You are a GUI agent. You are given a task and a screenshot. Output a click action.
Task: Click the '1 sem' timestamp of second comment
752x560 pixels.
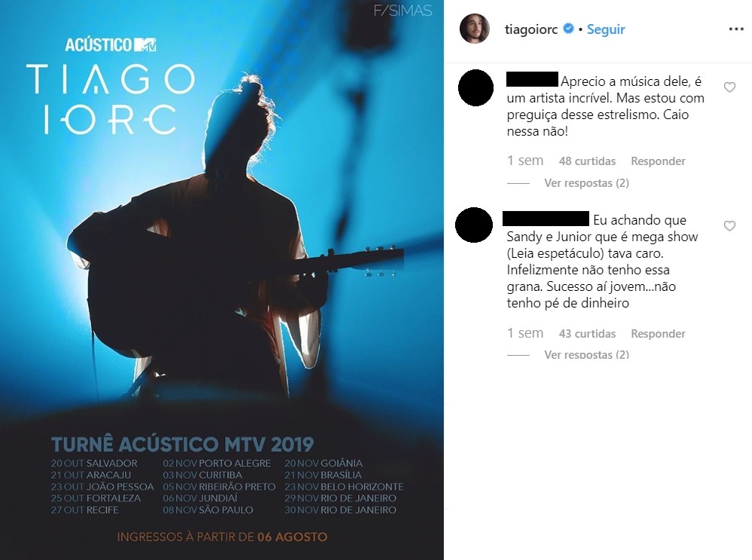(x=525, y=333)
